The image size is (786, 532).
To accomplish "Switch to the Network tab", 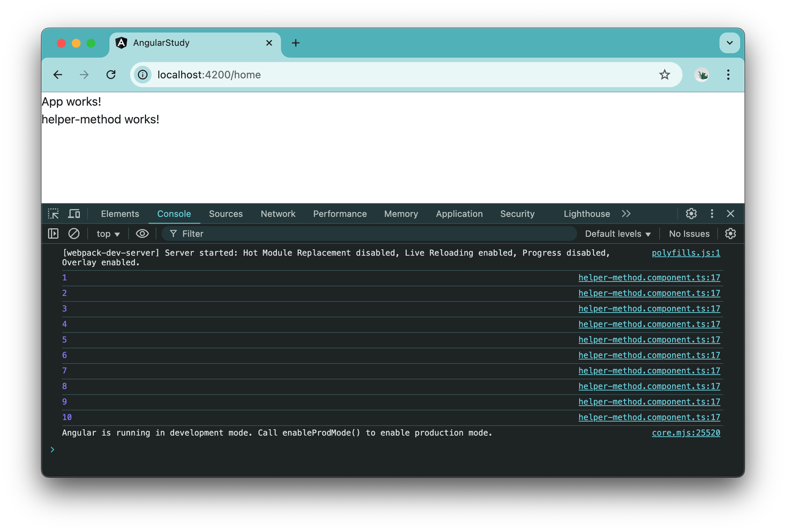I will point(278,214).
